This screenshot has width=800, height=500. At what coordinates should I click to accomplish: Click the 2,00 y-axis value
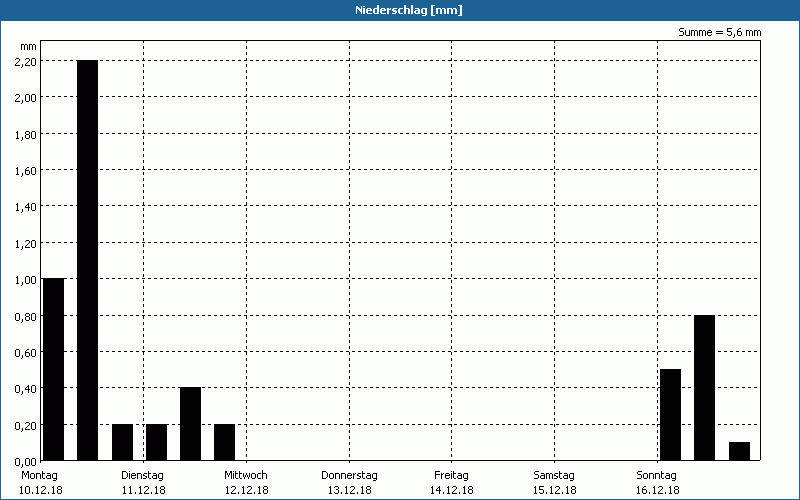click(x=26, y=98)
